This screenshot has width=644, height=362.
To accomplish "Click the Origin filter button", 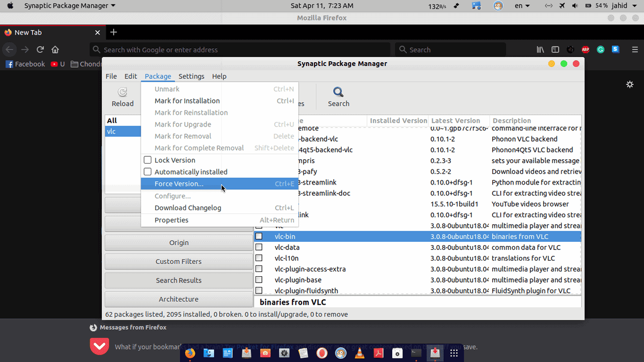I will pyautogui.click(x=179, y=242).
